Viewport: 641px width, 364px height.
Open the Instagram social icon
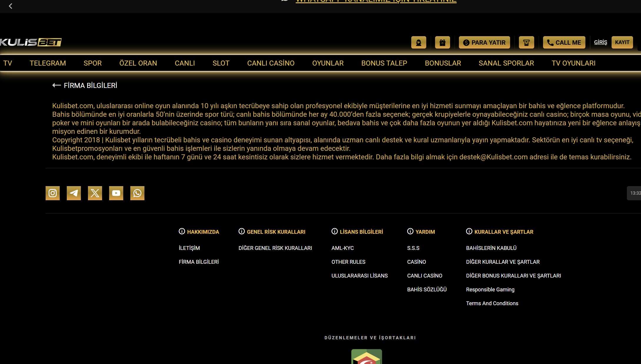click(53, 193)
